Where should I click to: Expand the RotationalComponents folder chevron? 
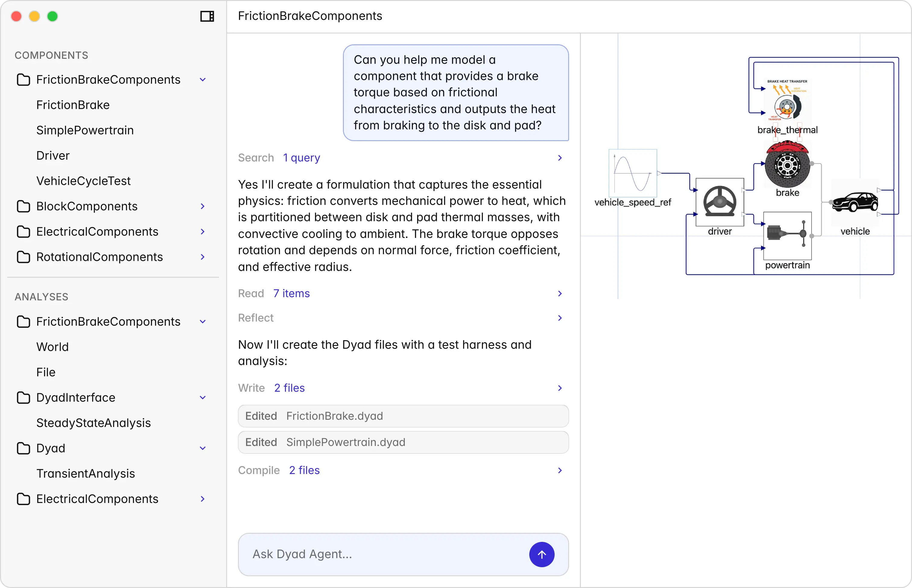coord(203,257)
